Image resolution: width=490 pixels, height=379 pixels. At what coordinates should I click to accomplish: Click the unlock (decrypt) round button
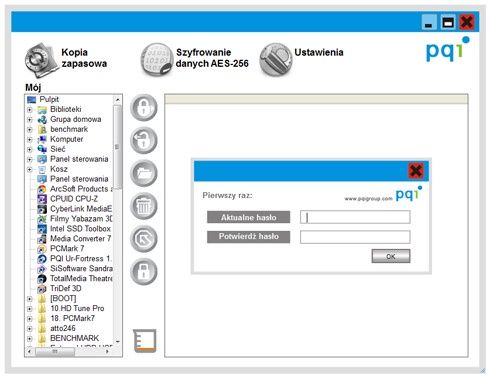click(144, 140)
